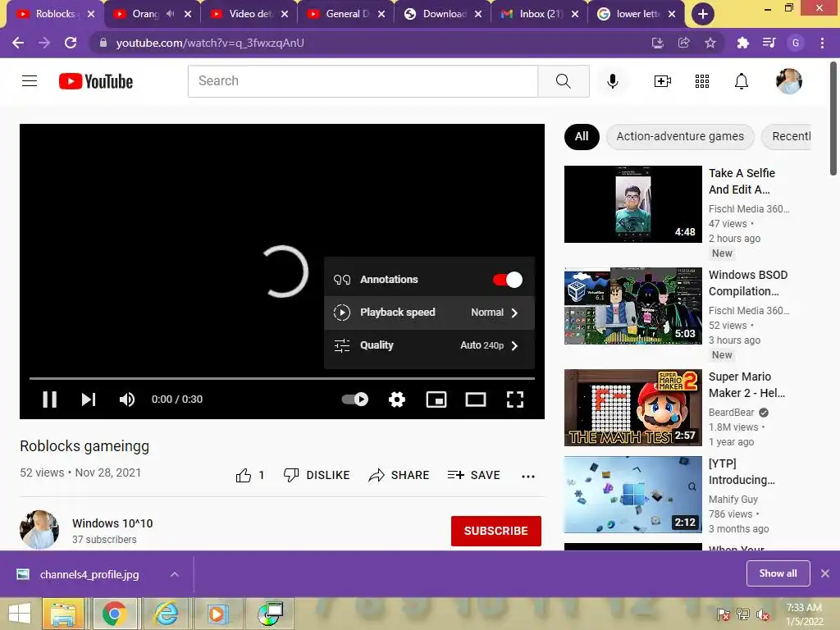
Task: Open Playback speed submenu
Action: (429, 313)
